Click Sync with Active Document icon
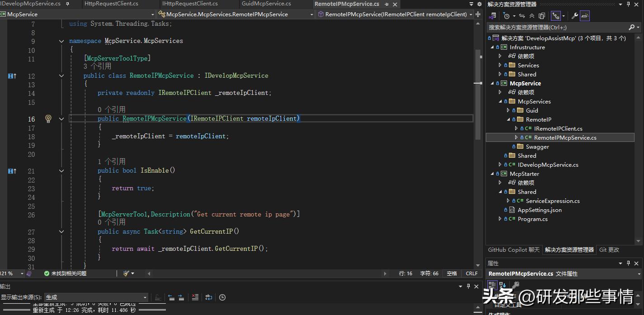 (x=522, y=16)
